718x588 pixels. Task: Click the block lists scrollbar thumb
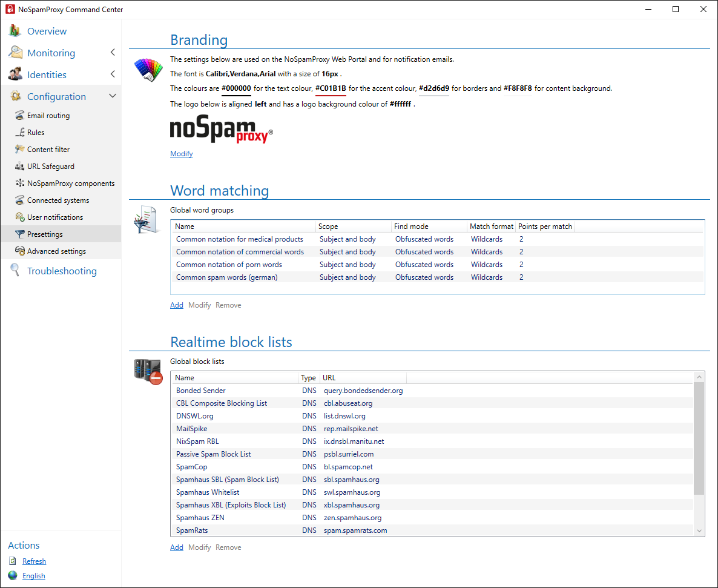[x=699, y=438]
